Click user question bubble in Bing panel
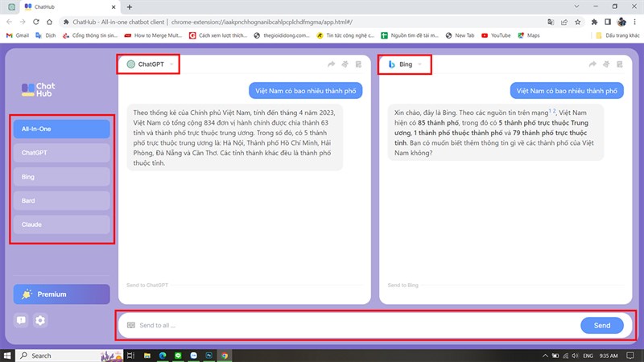 pos(567,91)
